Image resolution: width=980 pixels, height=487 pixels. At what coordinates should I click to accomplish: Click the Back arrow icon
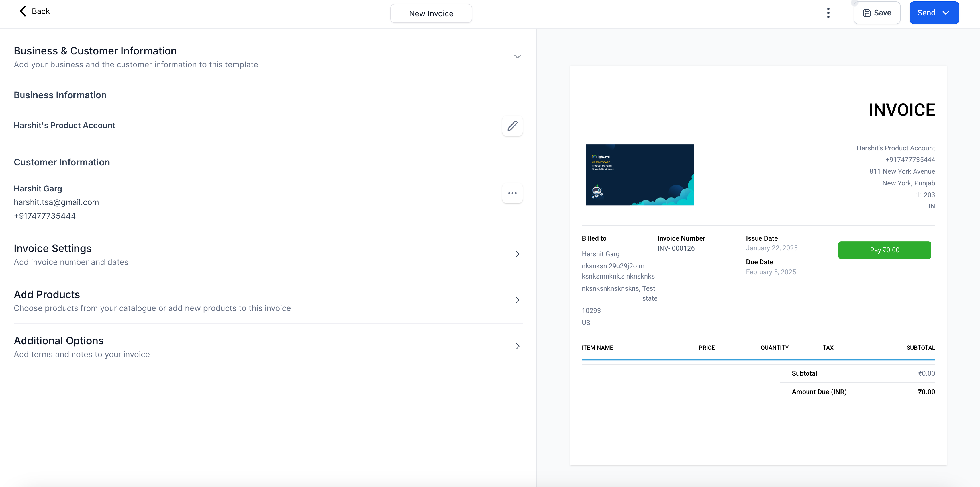23,11
